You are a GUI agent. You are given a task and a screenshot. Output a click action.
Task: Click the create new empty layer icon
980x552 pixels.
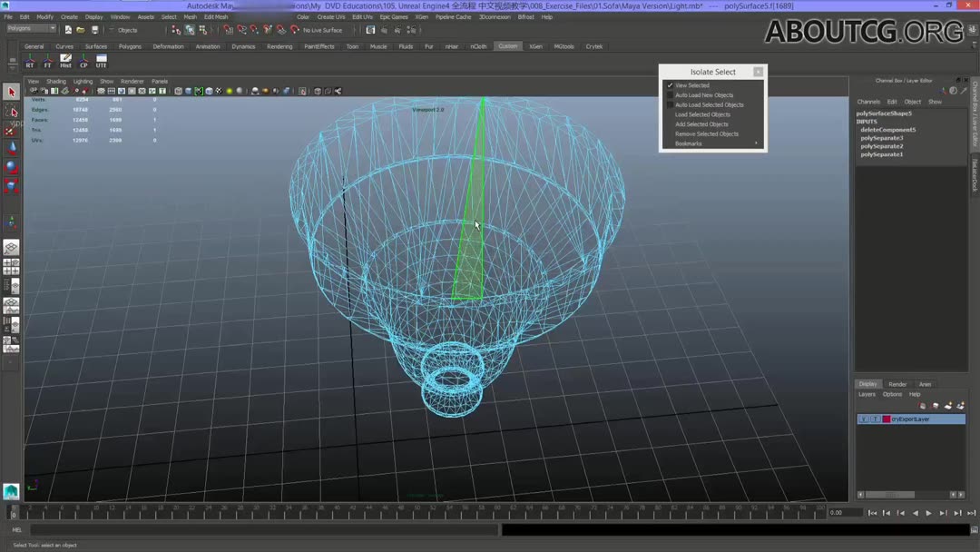click(x=949, y=406)
